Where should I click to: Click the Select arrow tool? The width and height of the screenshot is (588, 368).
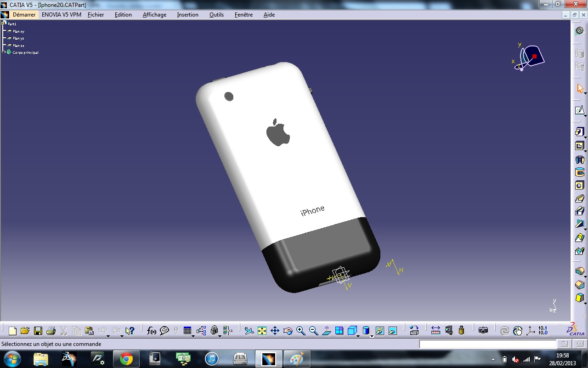tap(580, 88)
